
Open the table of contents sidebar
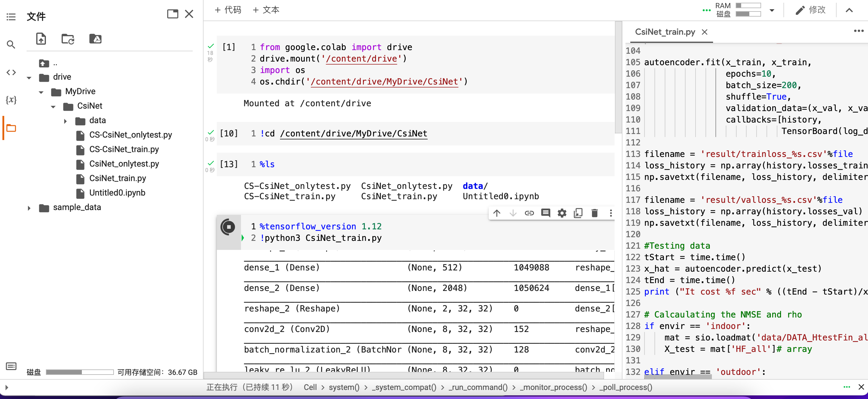(x=11, y=17)
